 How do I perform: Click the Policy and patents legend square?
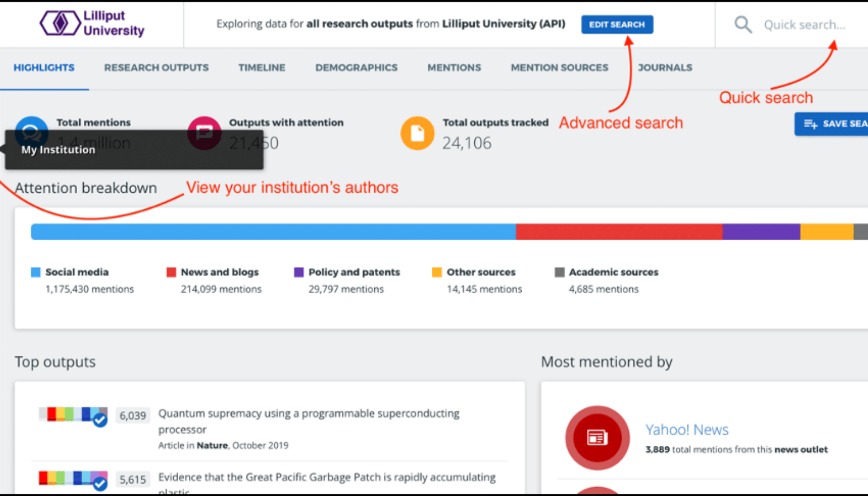299,272
